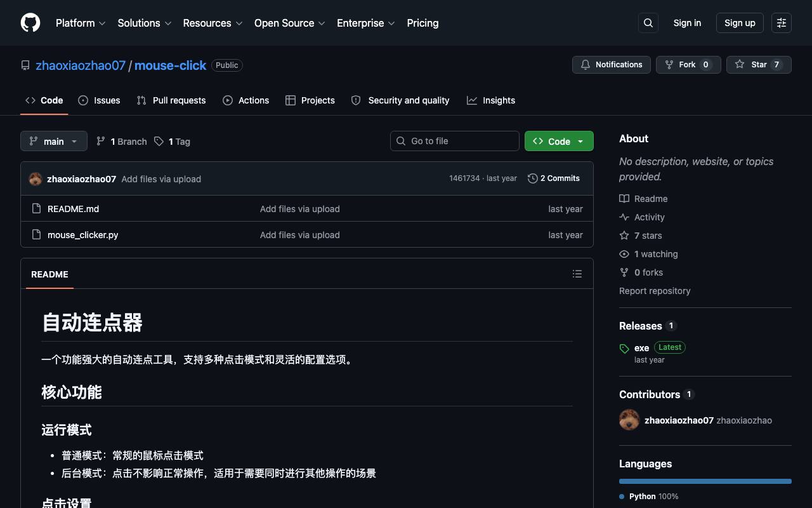Jump to Readme from the About sidebar
The height and width of the screenshot is (508, 812).
(643, 199)
